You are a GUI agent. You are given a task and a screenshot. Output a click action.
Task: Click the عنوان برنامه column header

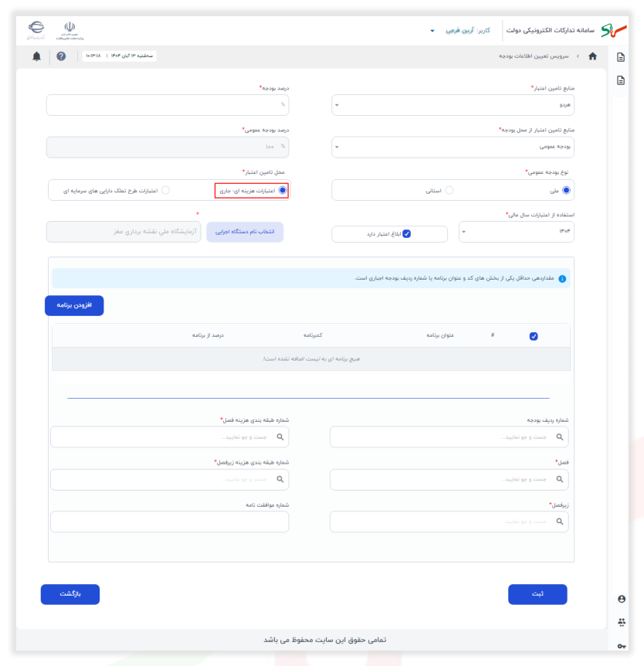coord(440,335)
